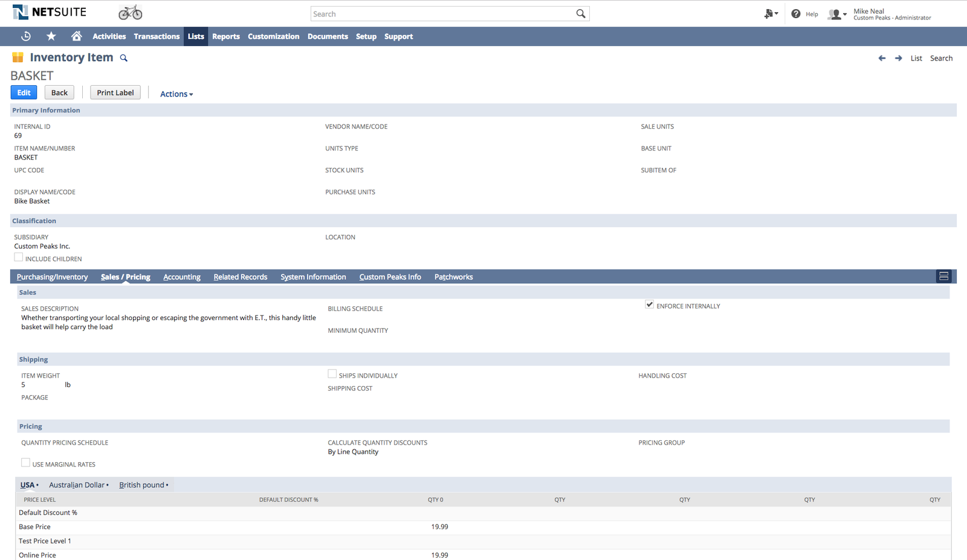Switch to the Patchworks tab
967x560 pixels.
(454, 277)
